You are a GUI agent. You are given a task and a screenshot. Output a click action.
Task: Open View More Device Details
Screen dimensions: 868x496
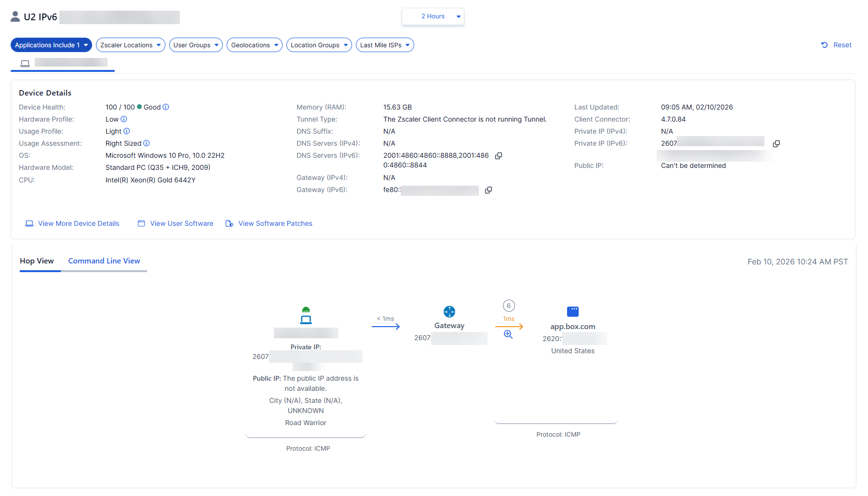79,223
